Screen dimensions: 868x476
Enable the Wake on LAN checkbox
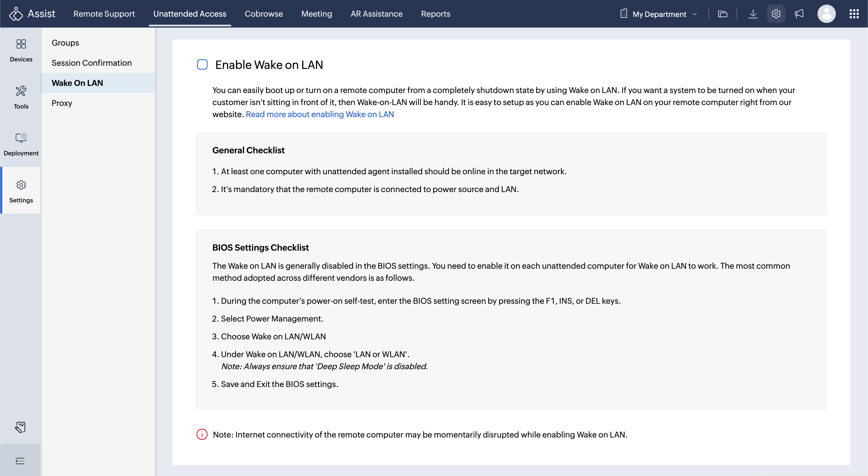(x=202, y=64)
